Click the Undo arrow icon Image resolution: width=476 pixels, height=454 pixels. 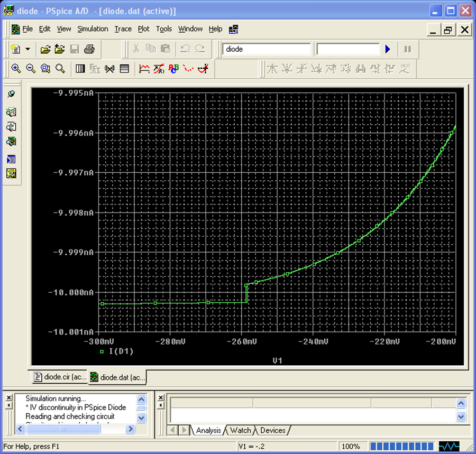(185, 49)
